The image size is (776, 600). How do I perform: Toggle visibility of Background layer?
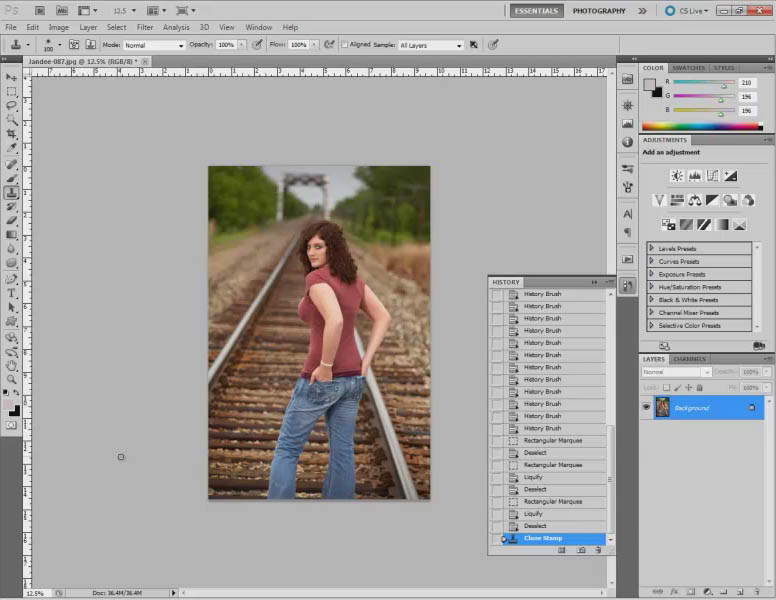646,407
